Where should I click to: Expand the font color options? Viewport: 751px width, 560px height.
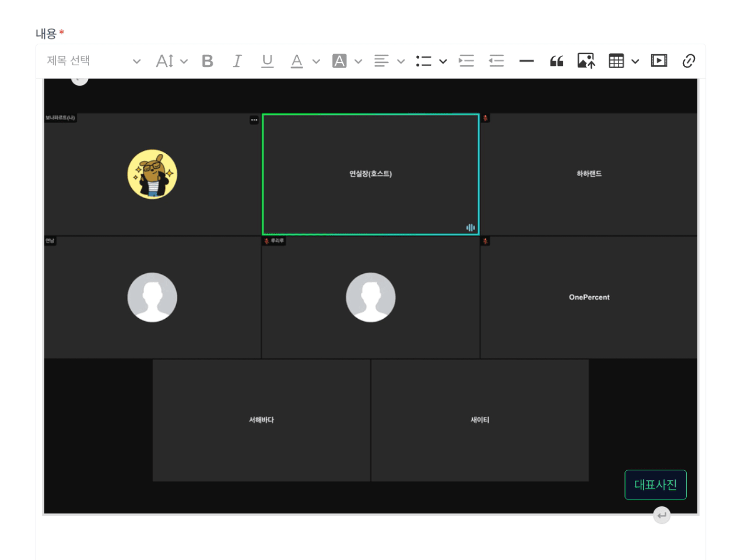tap(316, 61)
